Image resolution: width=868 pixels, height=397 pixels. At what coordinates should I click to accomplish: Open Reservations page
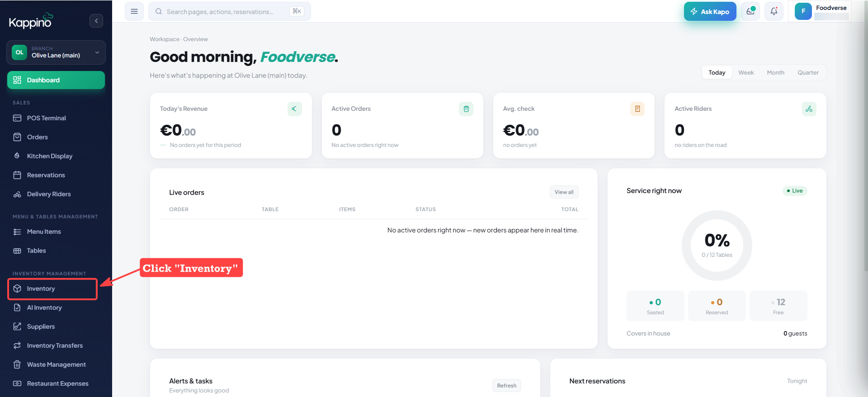(x=56, y=175)
